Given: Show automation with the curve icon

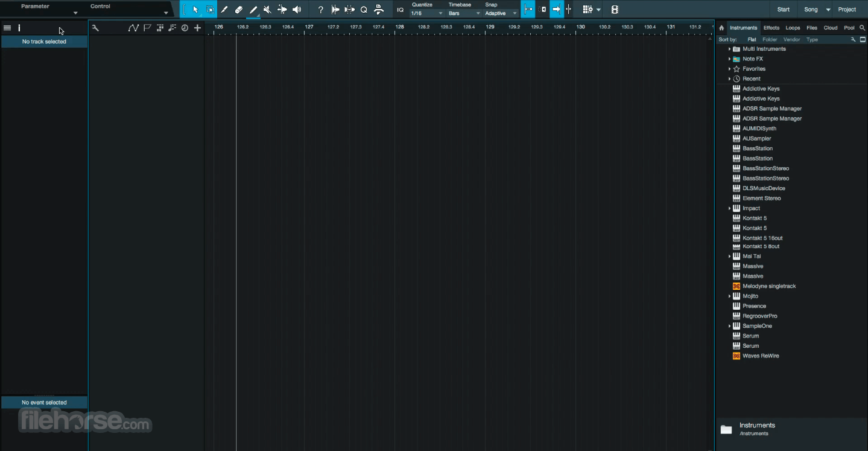Looking at the screenshot, I should (x=133, y=28).
